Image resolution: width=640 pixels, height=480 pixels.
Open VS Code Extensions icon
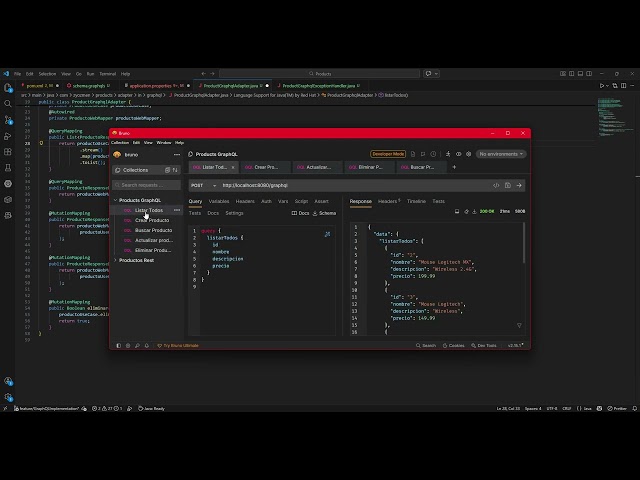pyautogui.click(x=8, y=152)
